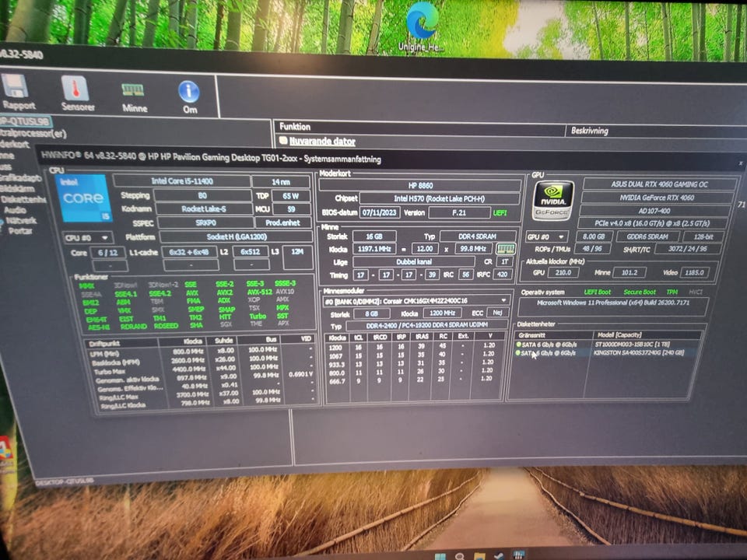Click the Windows Start button on taskbar
This screenshot has height=560, width=747.
pyautogui.click(x=440, y=555)
